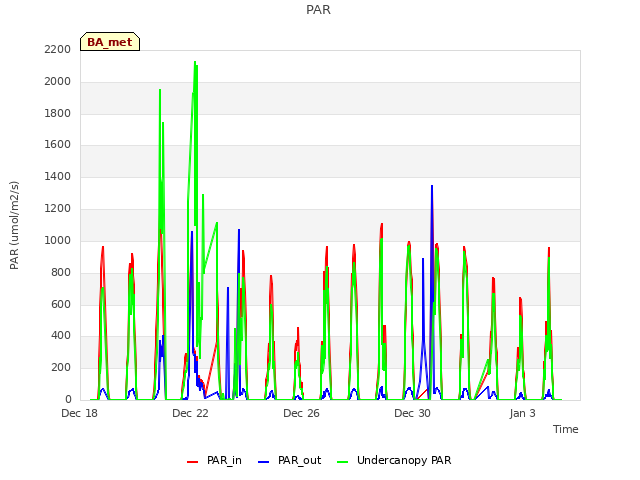Click the red PAR_in legend color marker
The height and width of the screenshot is (480, 640).
[x=192, y=462]
